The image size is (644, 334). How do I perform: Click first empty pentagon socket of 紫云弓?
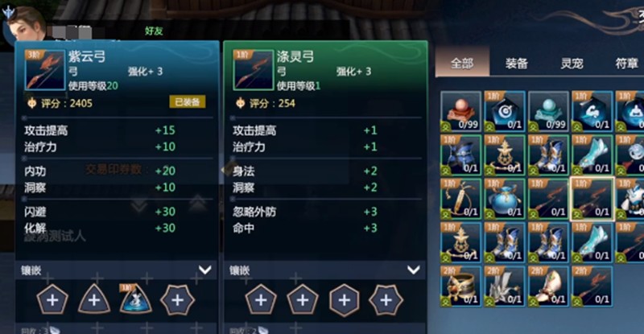(x=52, y=300)
